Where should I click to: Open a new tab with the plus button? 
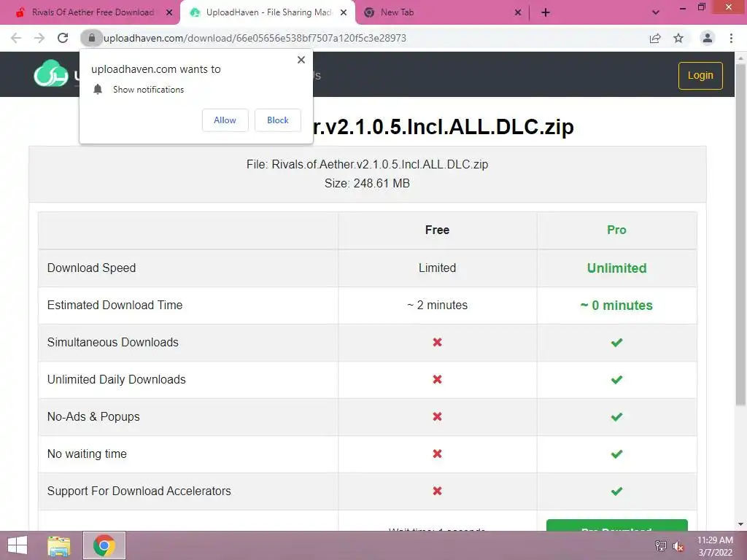tap(546, 12)
